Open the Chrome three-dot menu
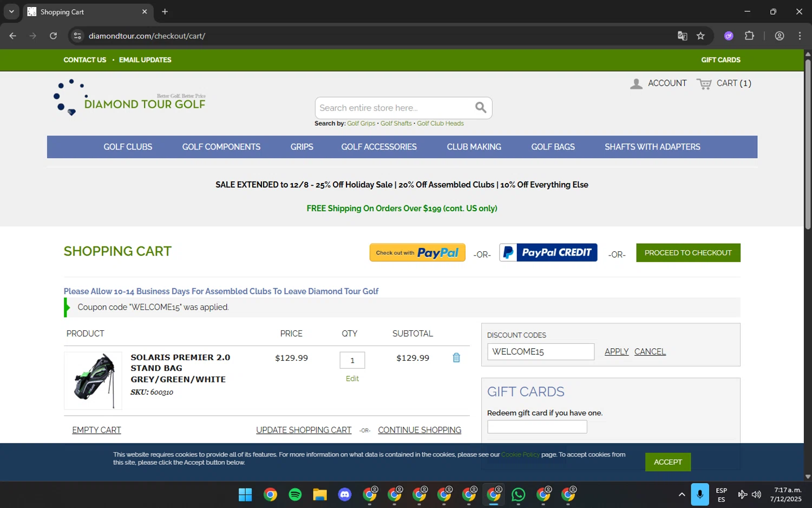 pos(800,36)
